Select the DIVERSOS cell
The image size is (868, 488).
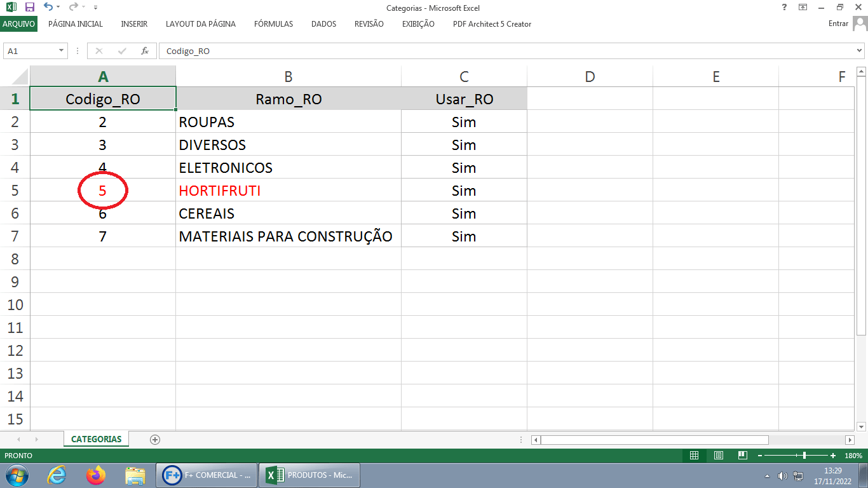[288, 144]
